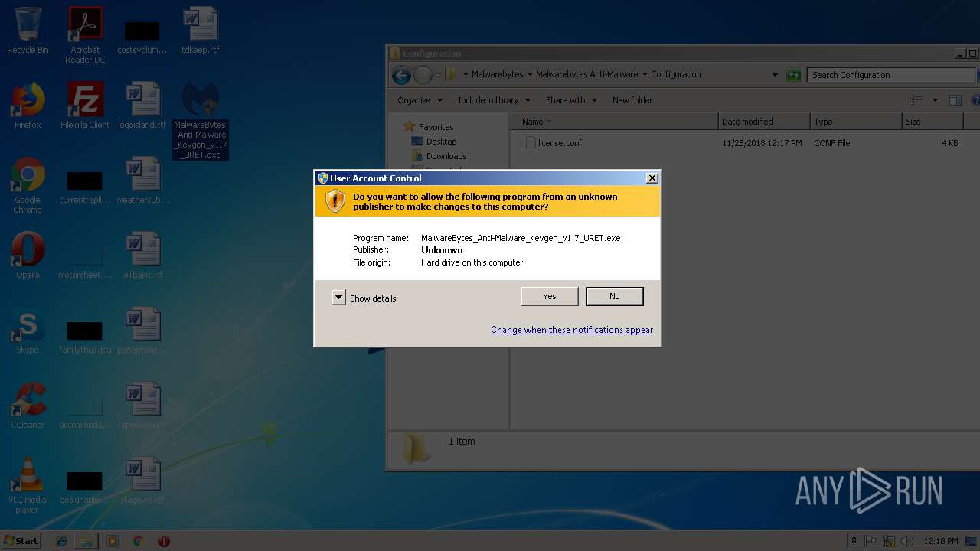Select willbasic.rtf desktop file

pyautogui.click(x=142, y=256)
